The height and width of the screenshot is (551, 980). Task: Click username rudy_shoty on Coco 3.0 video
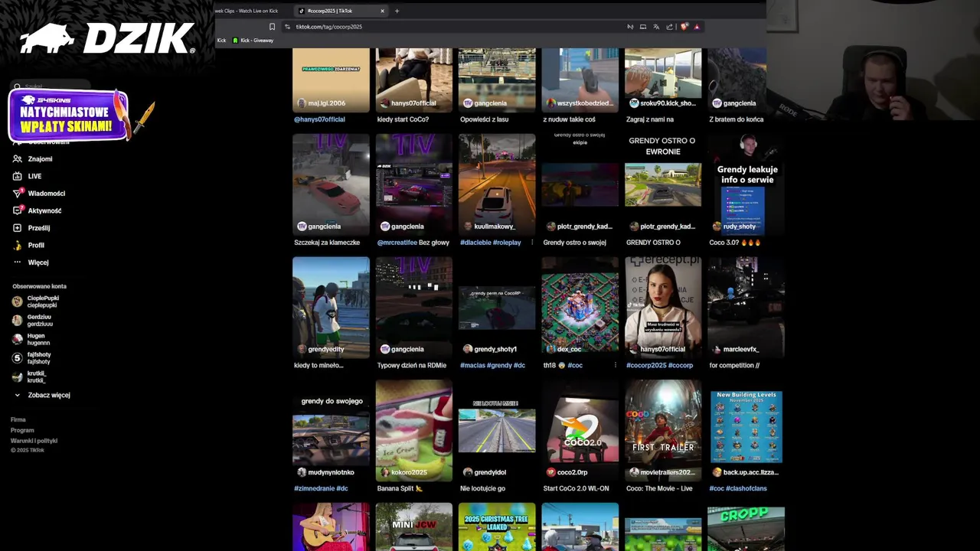click(739, 227)
